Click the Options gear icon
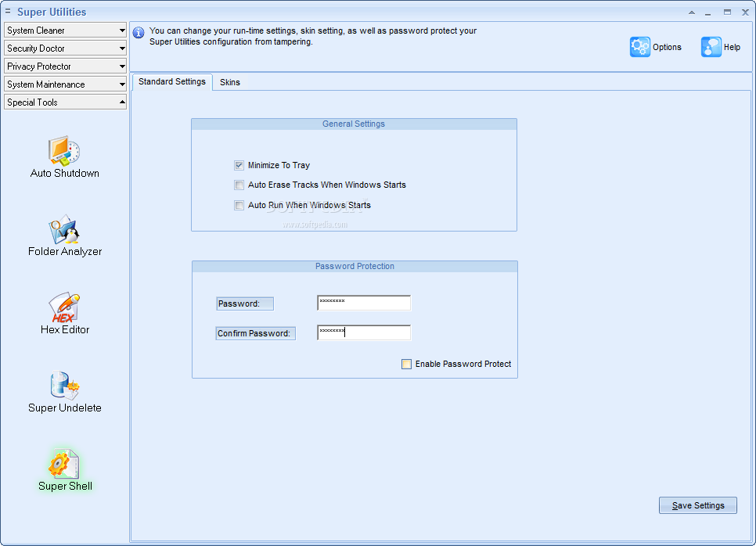 640,47
